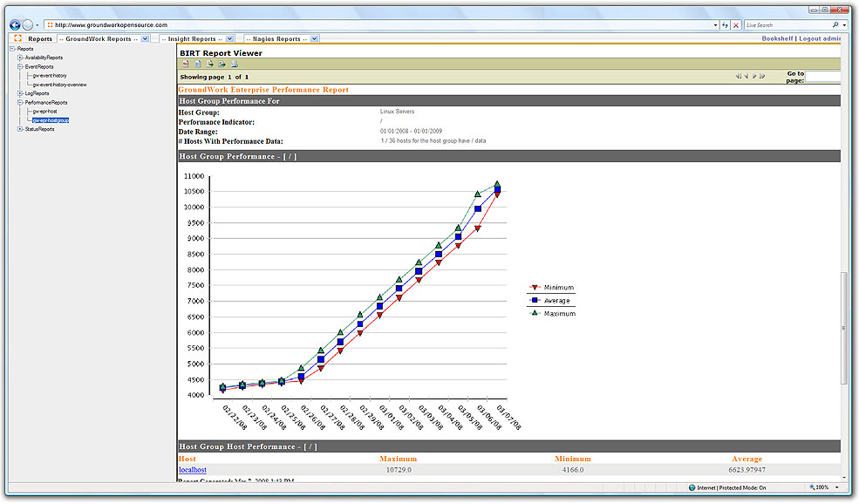This screenshot has height=504, width=859.
Task: Click the 01/01/2008 - 01/01/2009 date range
Action: point(411,131)
